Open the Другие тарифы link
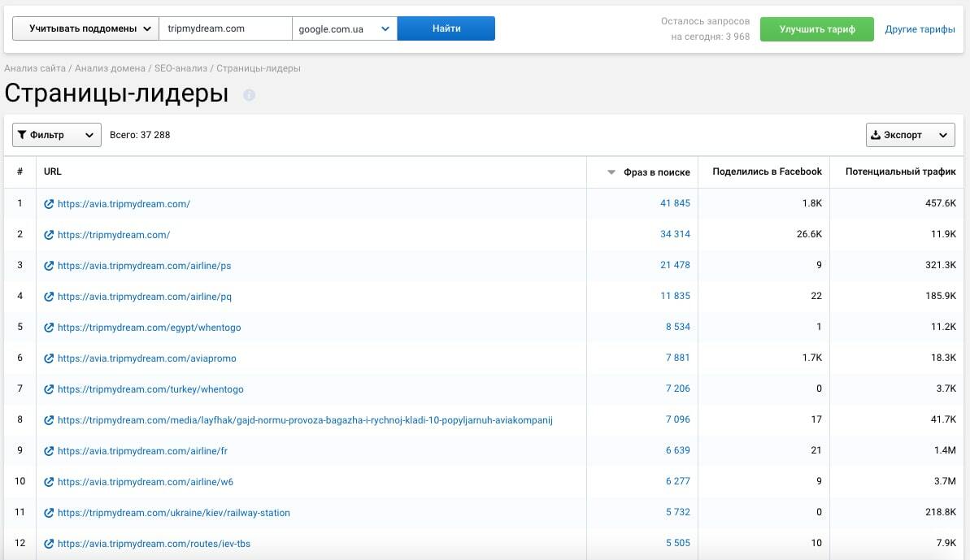 coord(920,29)
